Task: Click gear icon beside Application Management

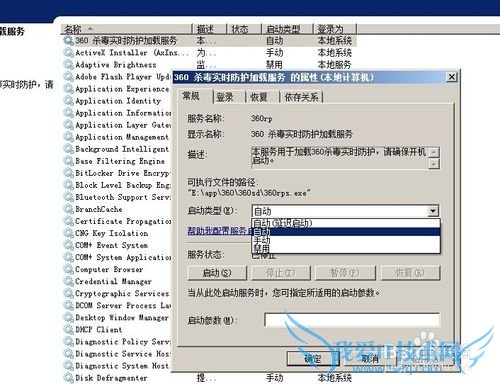Action: [69, 137]
